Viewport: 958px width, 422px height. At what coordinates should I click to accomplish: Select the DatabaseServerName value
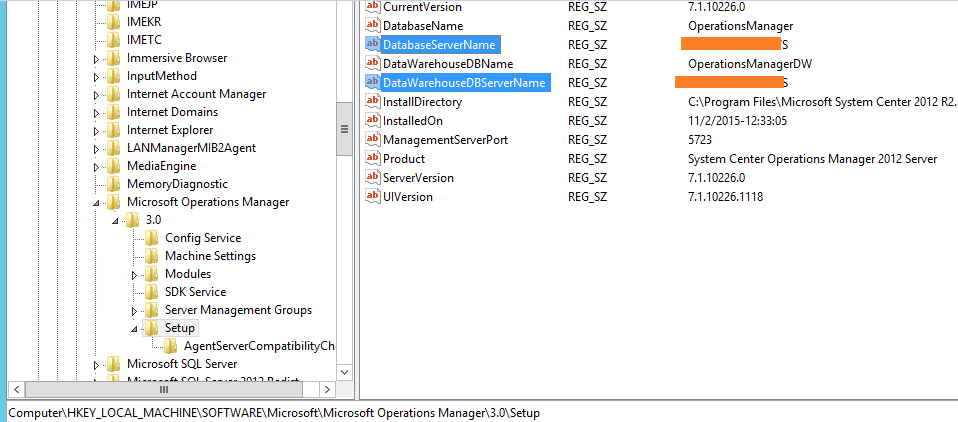point(439,45)
